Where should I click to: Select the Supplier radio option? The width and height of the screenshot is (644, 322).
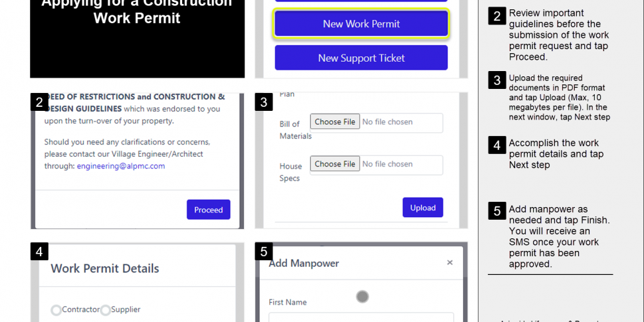coord(106,310)
